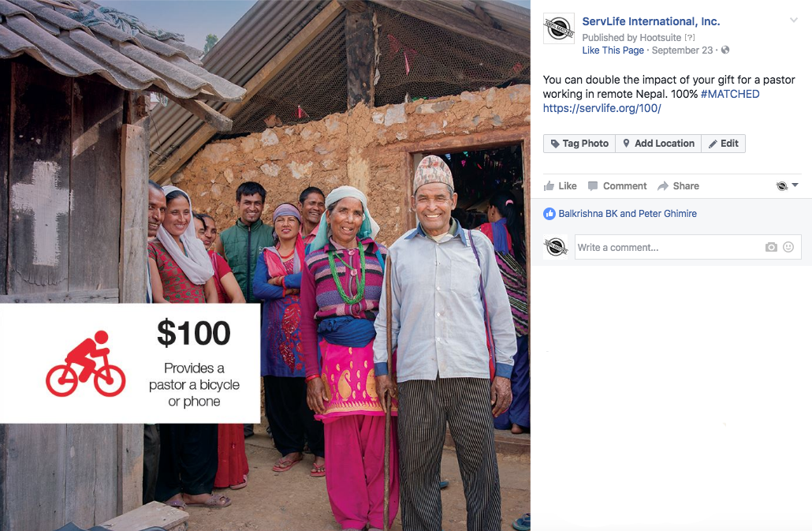This screenshot has width=812, height=531.
Task: Open the servlife.org/100 link
Action: 602,108
